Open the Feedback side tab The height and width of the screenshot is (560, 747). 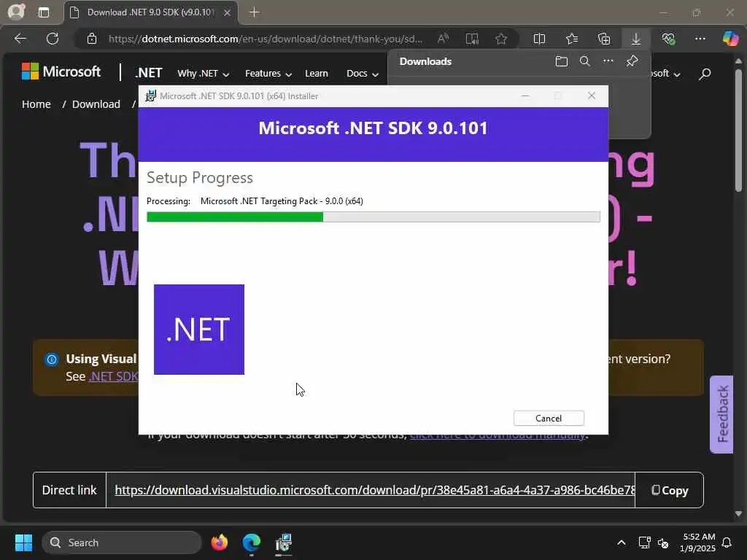[721, 414]
